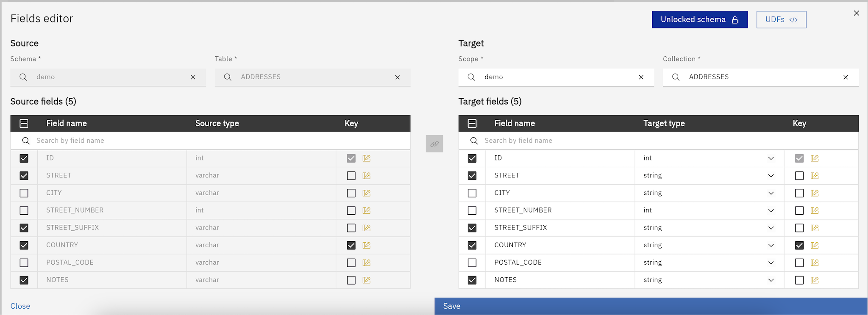Click the source Schema demo field

pos(108,77)
